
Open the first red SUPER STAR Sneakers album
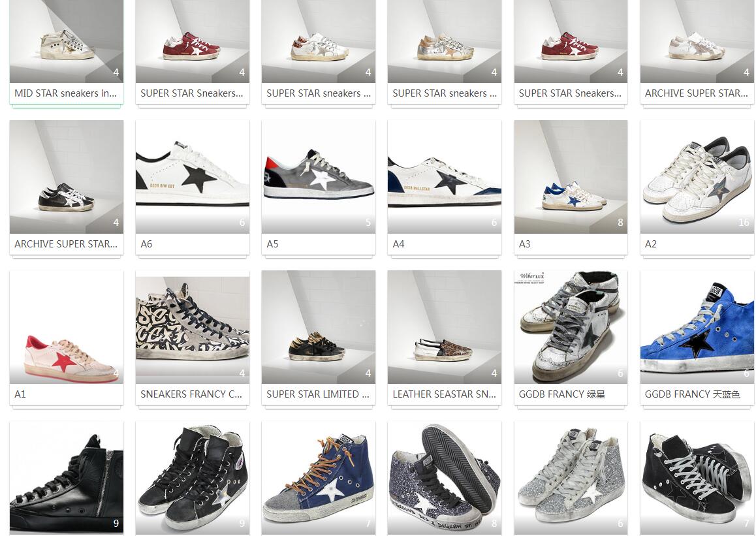[x=193, y=41]
